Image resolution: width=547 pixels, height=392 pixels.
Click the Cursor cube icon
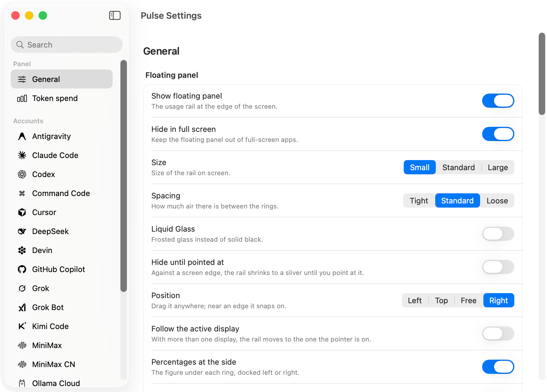pyautogui.click(x=22, y=212)
